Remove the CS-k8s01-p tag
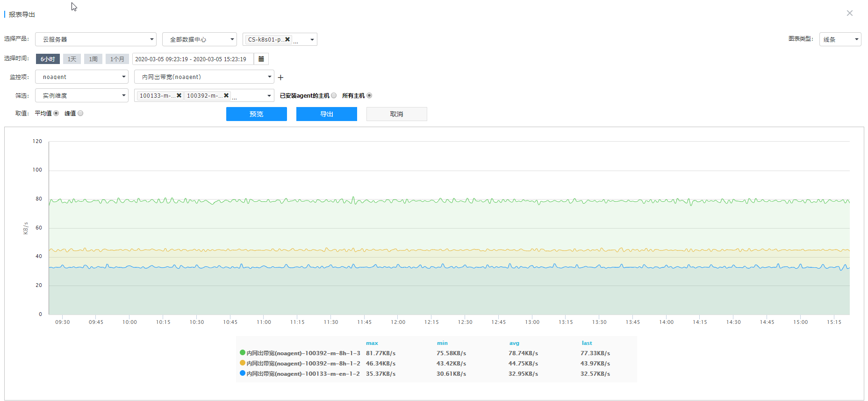Screen dimensions: 868x401 pyautogui.click(x=287, y=39)
